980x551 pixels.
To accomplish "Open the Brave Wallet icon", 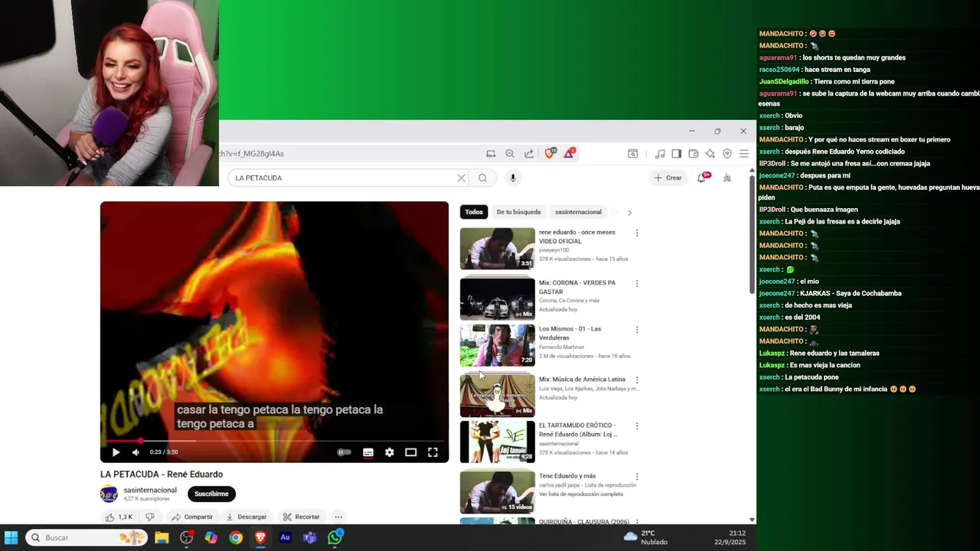I will pyautogui.click(x=694, y=154).
